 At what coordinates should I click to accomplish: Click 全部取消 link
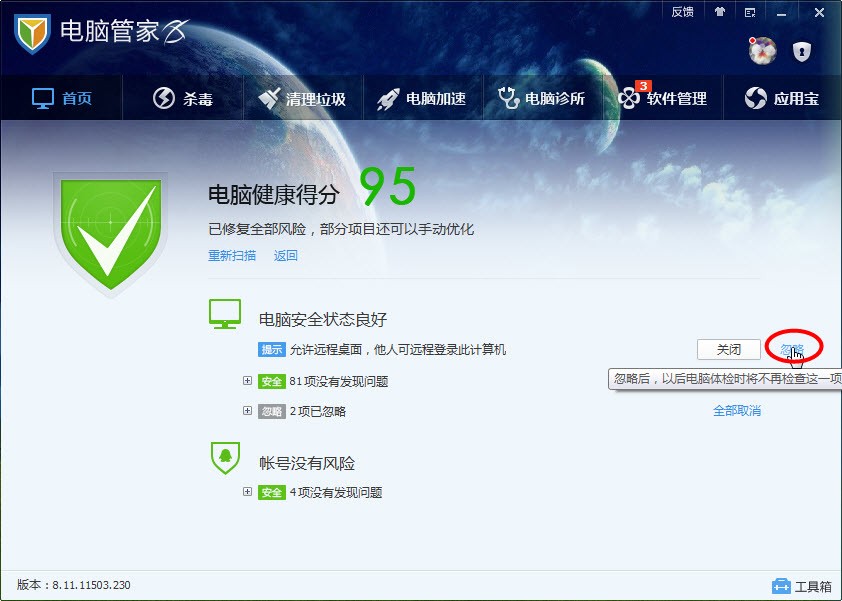pos(737,411)
